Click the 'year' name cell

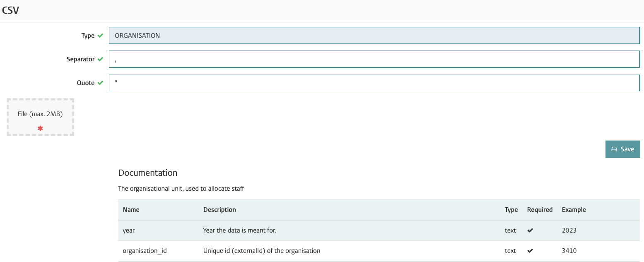(x=129, y=230)
